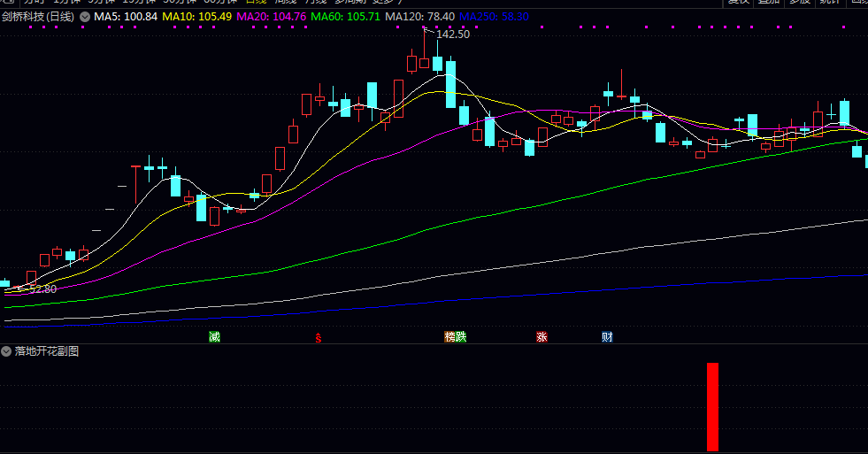Select the magenta MA20: 104.76 label

(x=272, y=17)
